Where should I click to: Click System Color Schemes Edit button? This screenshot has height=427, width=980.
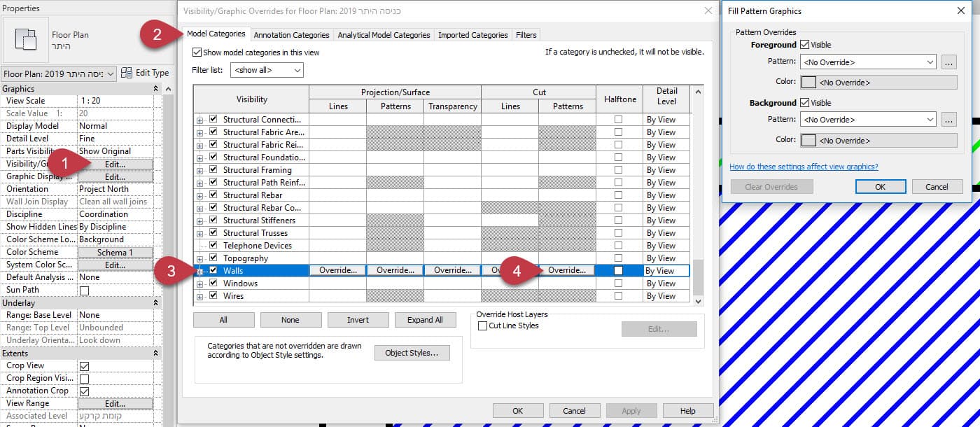115,265
